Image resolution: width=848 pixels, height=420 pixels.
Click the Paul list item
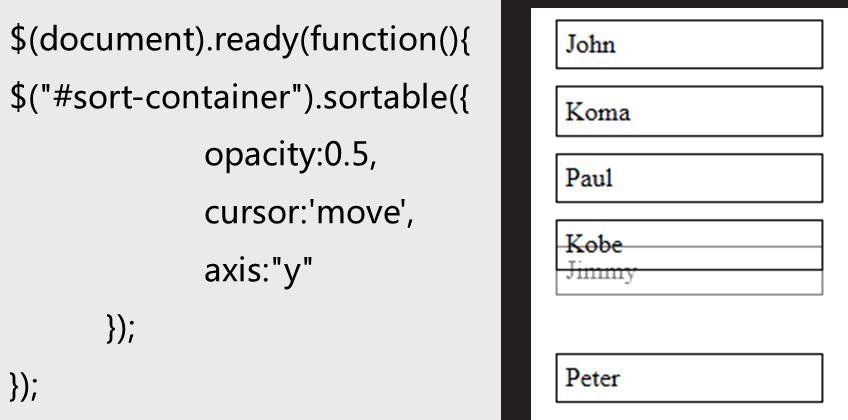pos(689,178)
